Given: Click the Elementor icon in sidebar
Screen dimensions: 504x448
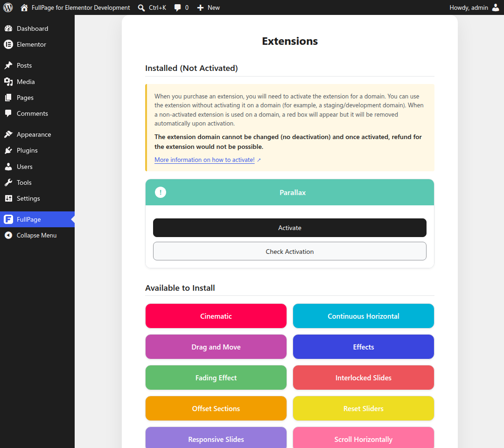Looking at the screenshot, I should [8, 44].
